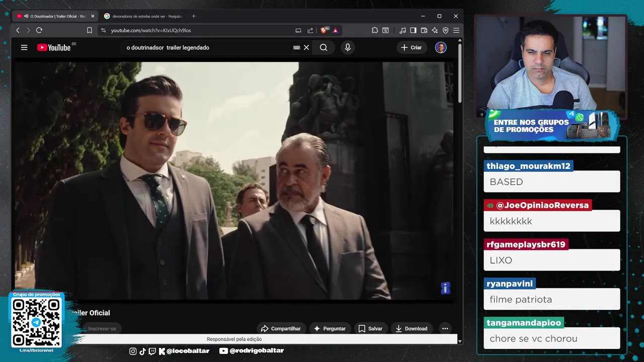
Task: Click the Inscrever-se subscribe button
Action: [102, 328]
